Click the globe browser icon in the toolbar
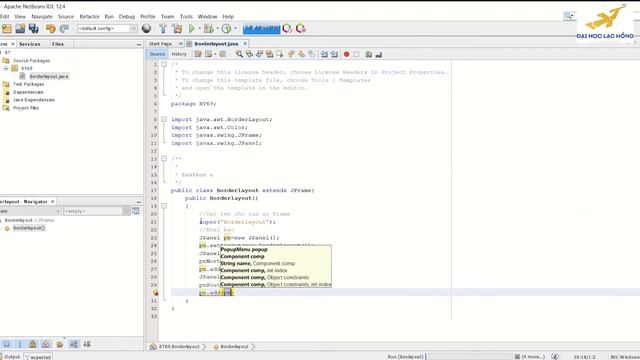This screenshot has height=360, width=640. click(x=147, y=28)
